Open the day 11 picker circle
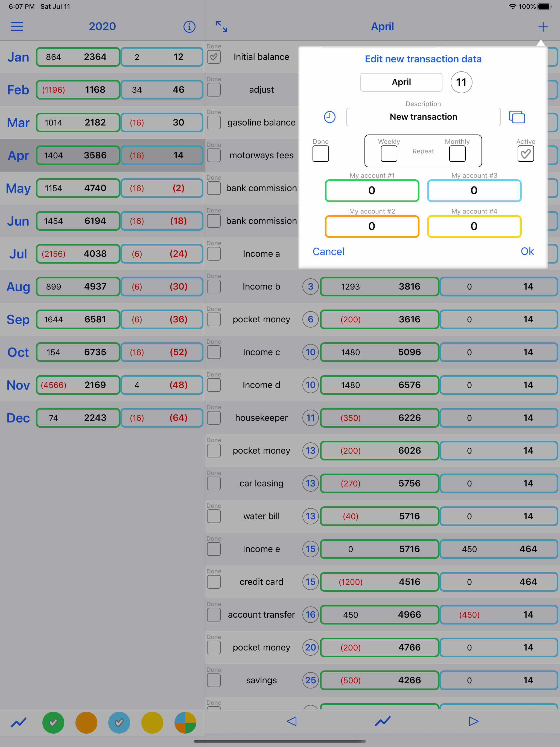560x747 pixels. [x=461, y=82]
